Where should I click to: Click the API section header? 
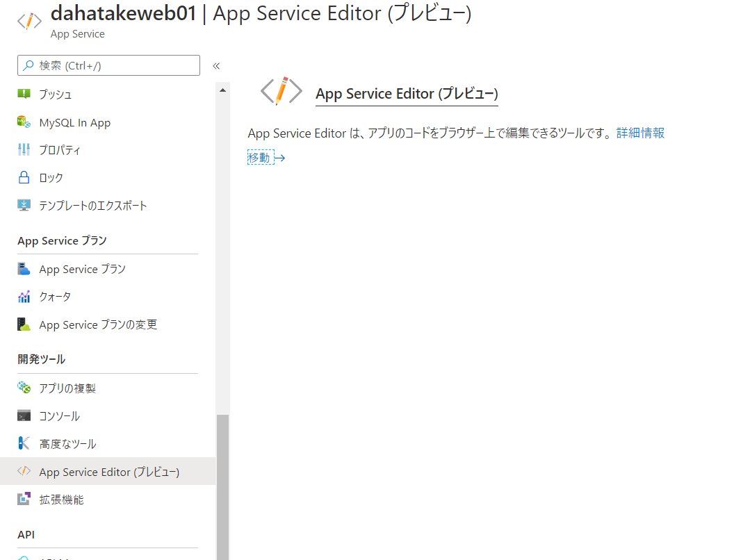click(26, 534)
